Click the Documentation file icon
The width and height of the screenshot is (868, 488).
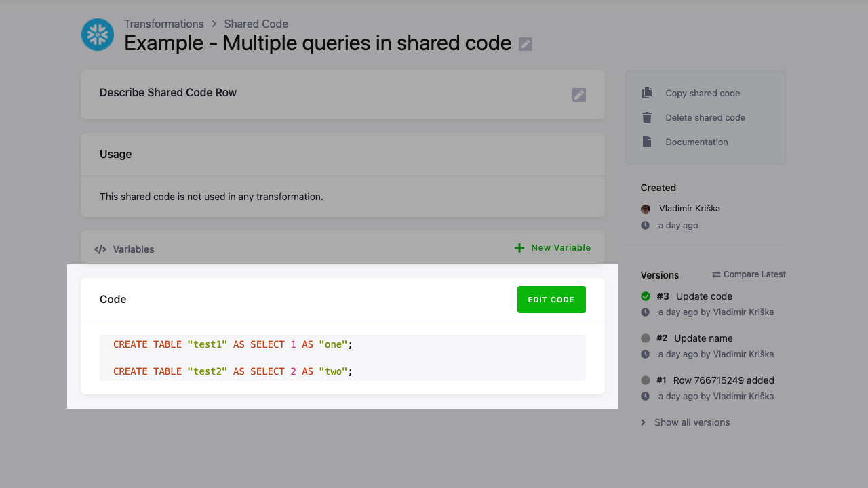point(647,141)
